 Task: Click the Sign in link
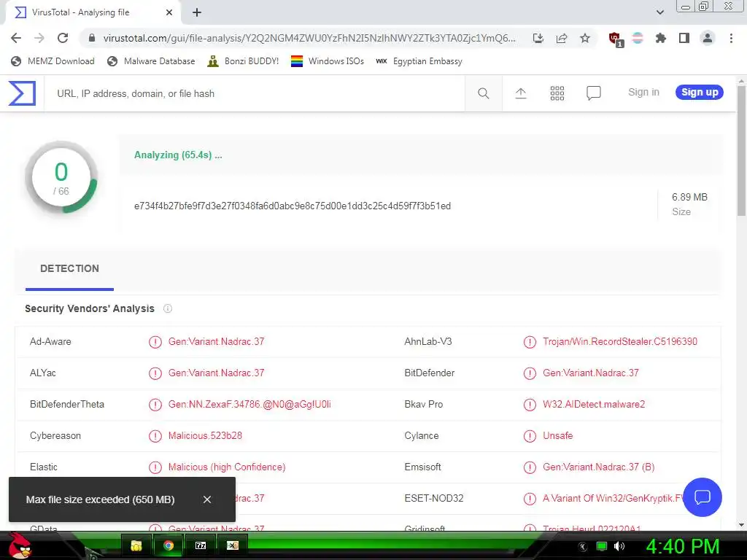pyautogui.click(x=643, y=93)
